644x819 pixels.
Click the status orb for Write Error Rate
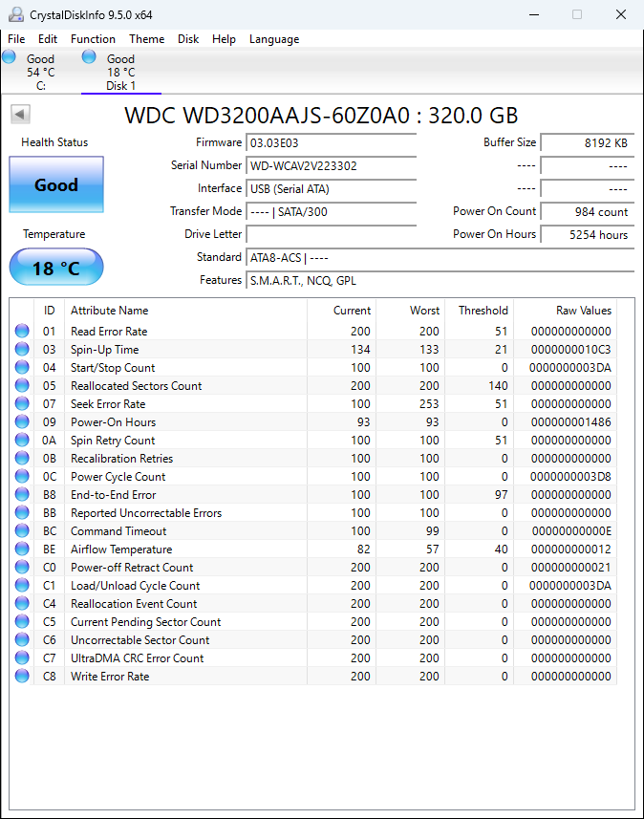22,676
